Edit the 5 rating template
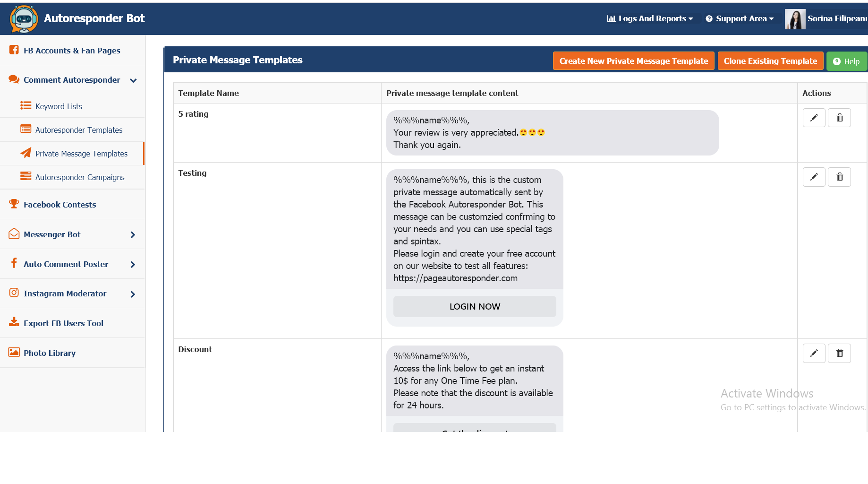 click(x=814, y=118)
